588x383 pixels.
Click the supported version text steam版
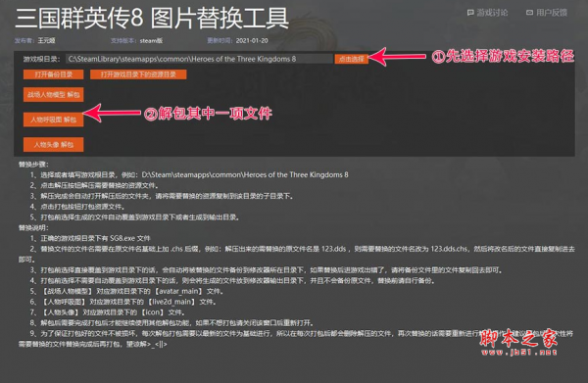point(151,40)
